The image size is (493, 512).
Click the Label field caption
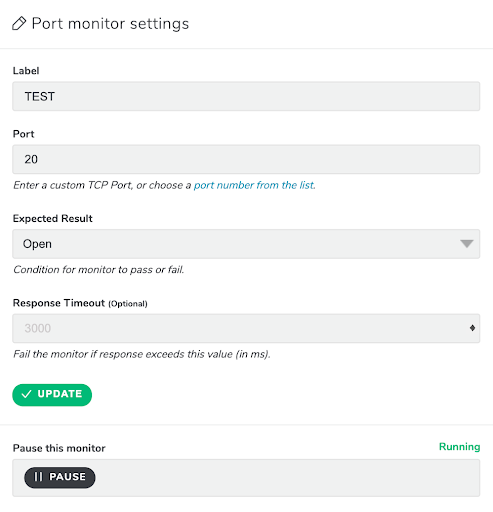26,71
